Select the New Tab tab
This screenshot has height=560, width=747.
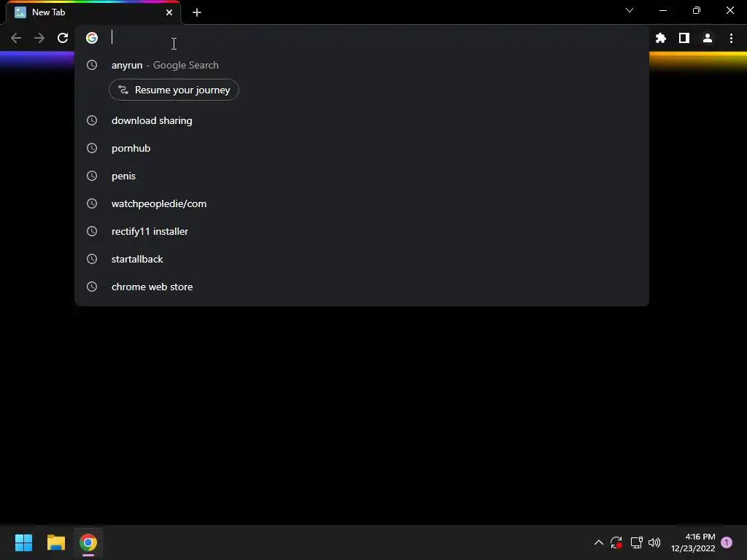click(x=93, y=12)
